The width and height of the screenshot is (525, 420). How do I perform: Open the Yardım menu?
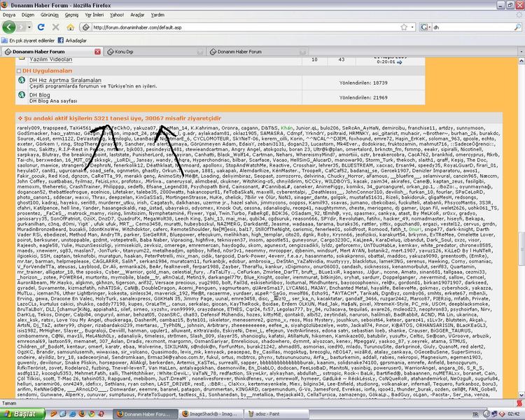click(157, 15)
